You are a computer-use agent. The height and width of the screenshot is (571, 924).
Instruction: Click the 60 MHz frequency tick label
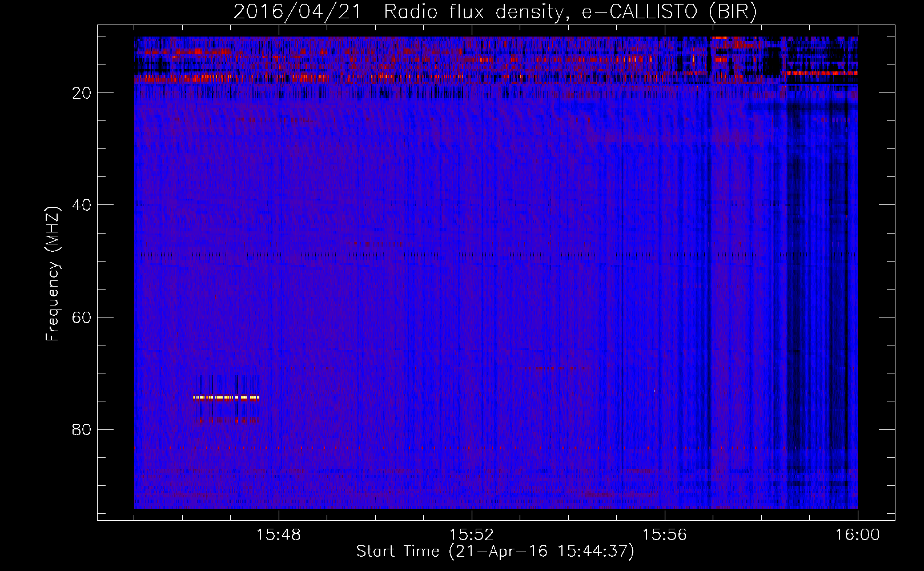pyautogui.click(x=82, y=317)
